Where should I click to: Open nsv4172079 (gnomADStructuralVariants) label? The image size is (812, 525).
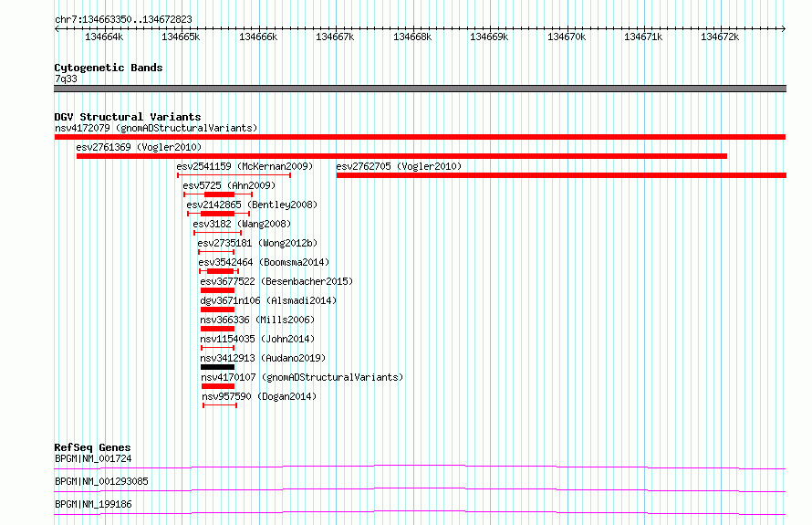point(156,128)
